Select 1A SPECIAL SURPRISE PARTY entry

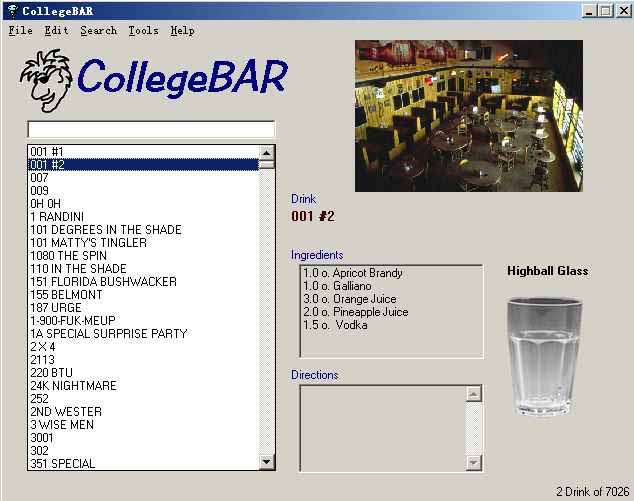click(x=108, y=334)
